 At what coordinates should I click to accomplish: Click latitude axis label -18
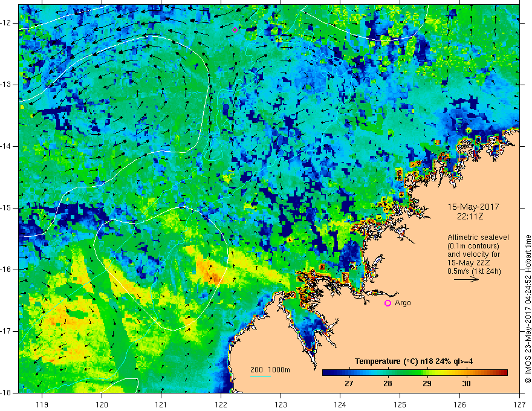click(x=6, y=393)
